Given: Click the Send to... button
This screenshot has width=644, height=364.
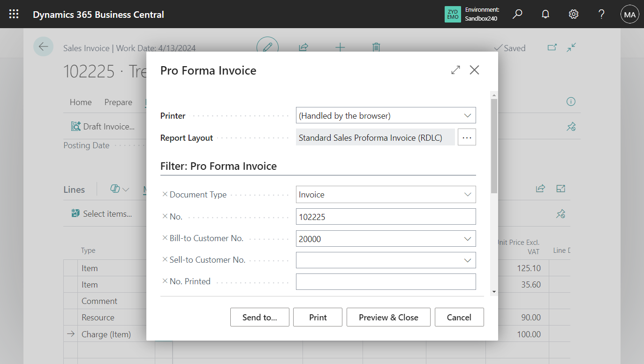Looking at the screenshot, I should pos(259,317).
